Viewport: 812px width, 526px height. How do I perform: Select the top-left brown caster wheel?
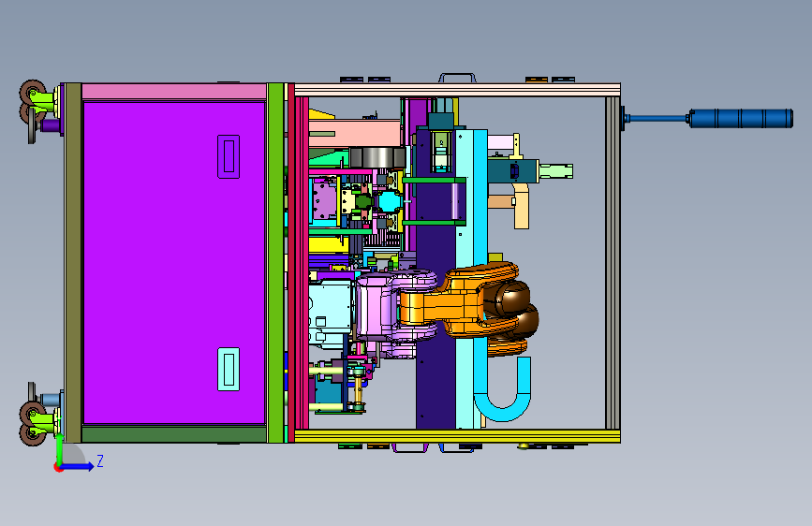point(32,93)
